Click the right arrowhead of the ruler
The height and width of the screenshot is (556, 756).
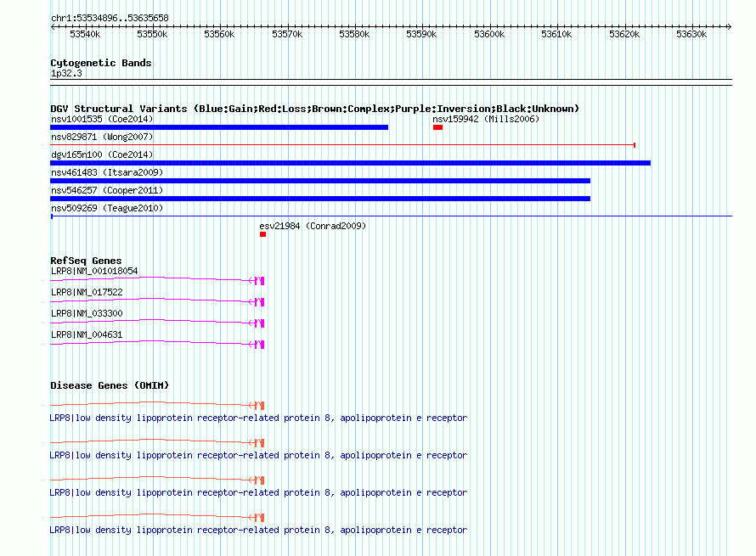pyautogui.click(x=730, y=27)
